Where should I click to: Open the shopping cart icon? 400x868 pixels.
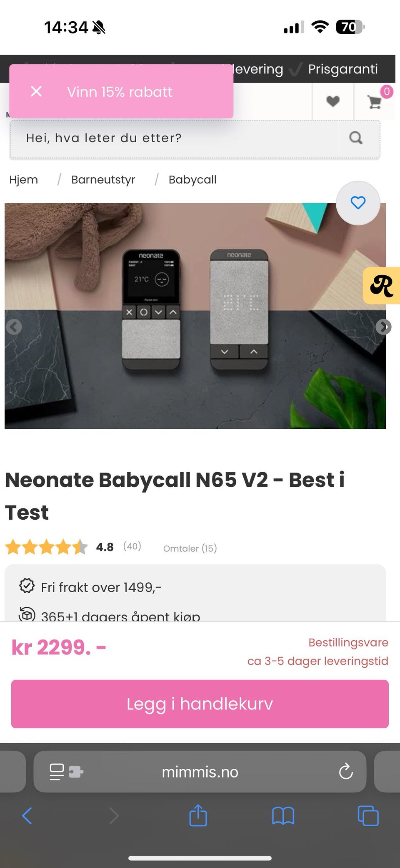(x=375, y=101)
